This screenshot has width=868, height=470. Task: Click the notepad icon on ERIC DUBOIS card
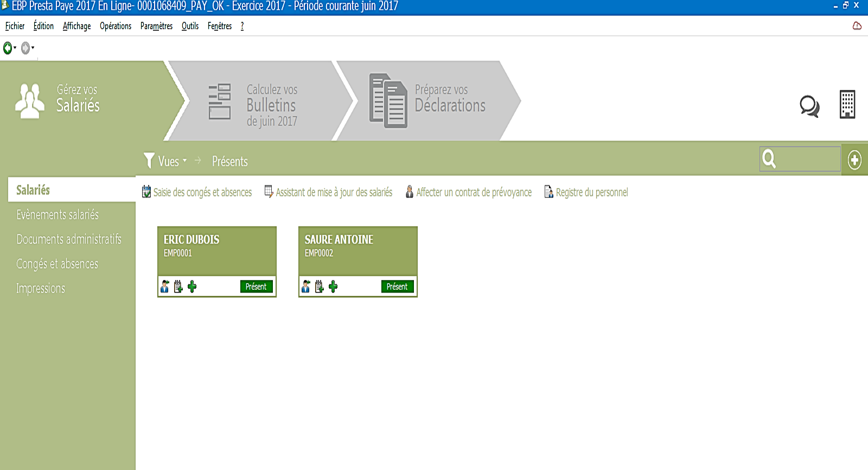point(178,287)
